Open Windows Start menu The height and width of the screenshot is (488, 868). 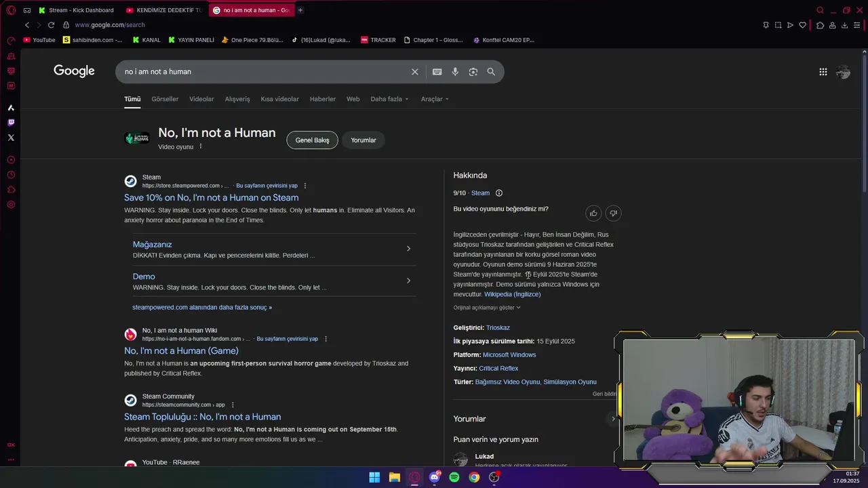(374, 477)
